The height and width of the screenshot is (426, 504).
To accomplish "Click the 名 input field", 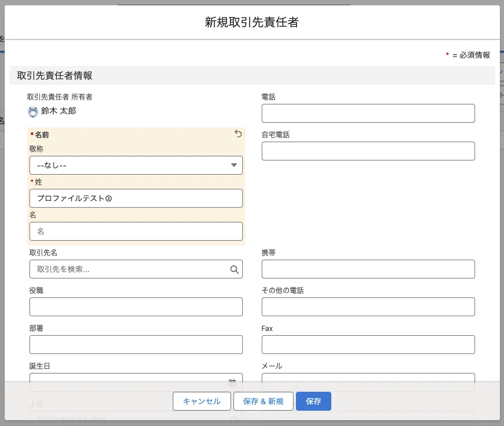I will (136, 231).
